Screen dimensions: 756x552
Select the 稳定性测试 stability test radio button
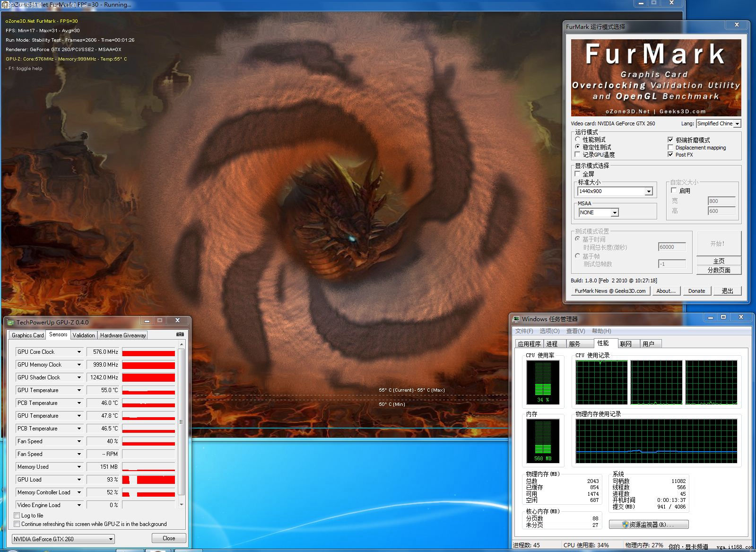pyautogui.click(x=577, y=147)
